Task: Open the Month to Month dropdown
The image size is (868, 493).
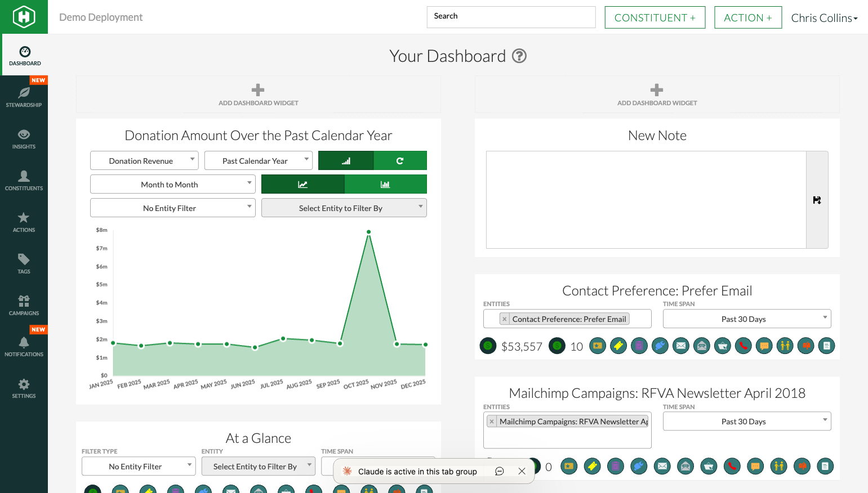Action: pos(172,185)
